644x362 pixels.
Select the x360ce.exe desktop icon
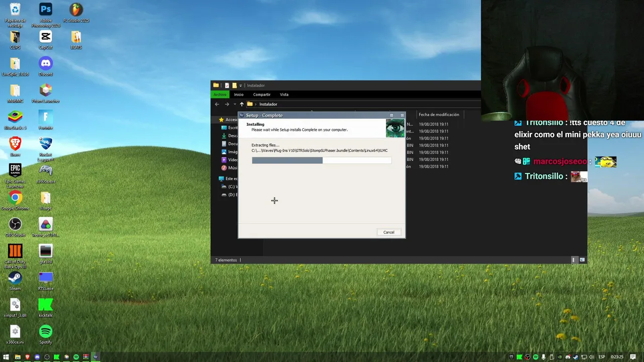coord(45,174)
